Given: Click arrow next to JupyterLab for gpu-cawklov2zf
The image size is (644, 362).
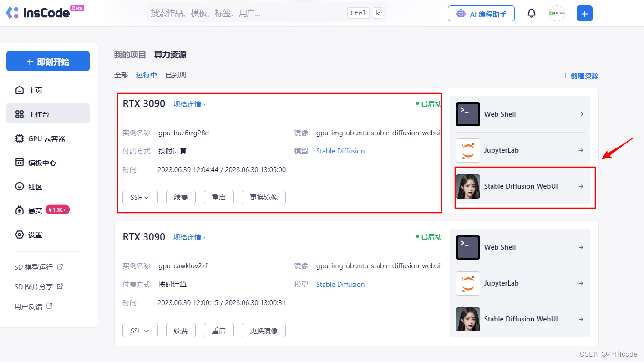Looking at the screenshot, I should point(581,283).
